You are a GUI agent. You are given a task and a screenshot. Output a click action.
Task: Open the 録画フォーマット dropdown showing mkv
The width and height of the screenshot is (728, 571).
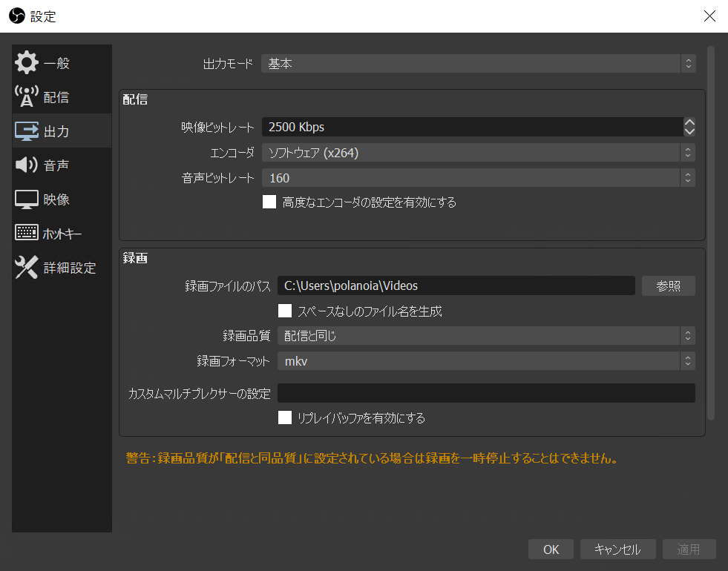tap(486, 361)
